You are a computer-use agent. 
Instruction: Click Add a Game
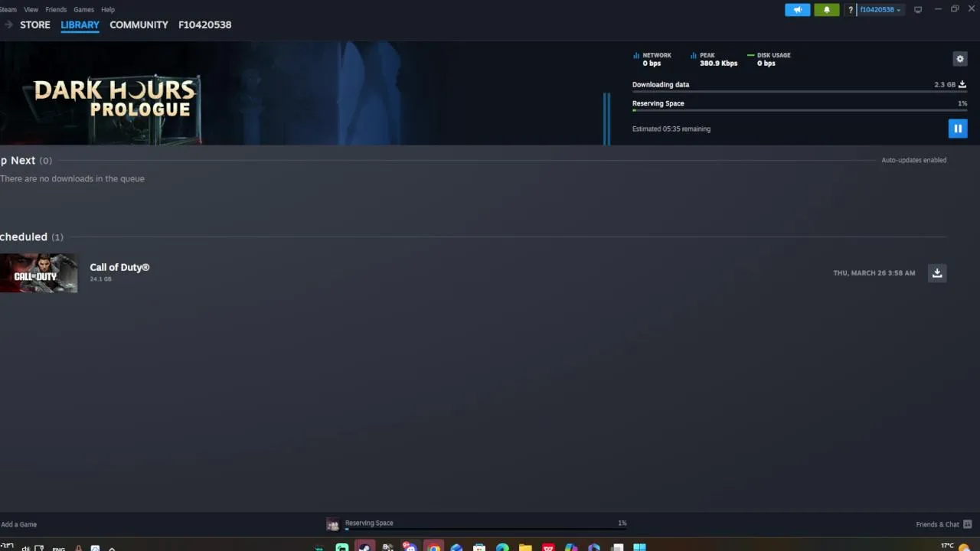[18, 524]
